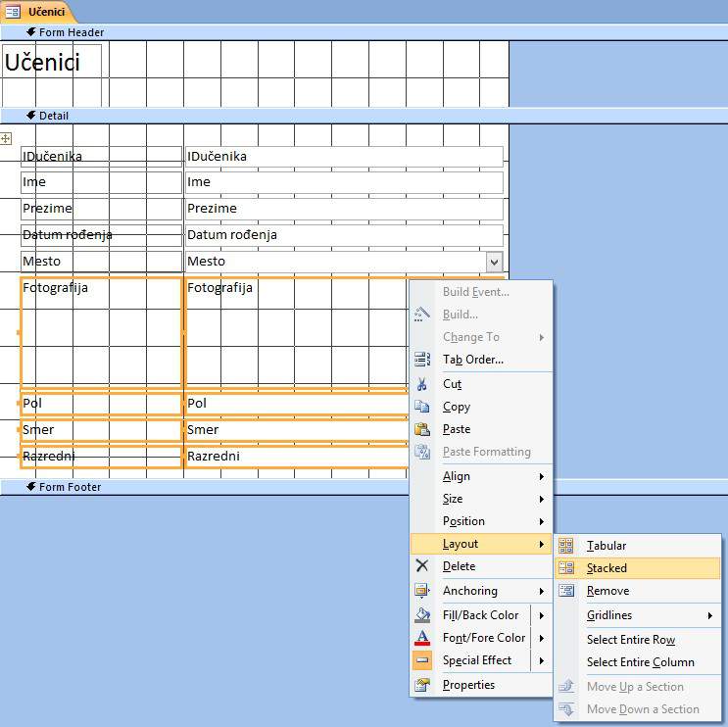This screenshot has height=727, width=728.
Task: Open the Mesto combo box dropdown arrow
Action: coord(495,262)
